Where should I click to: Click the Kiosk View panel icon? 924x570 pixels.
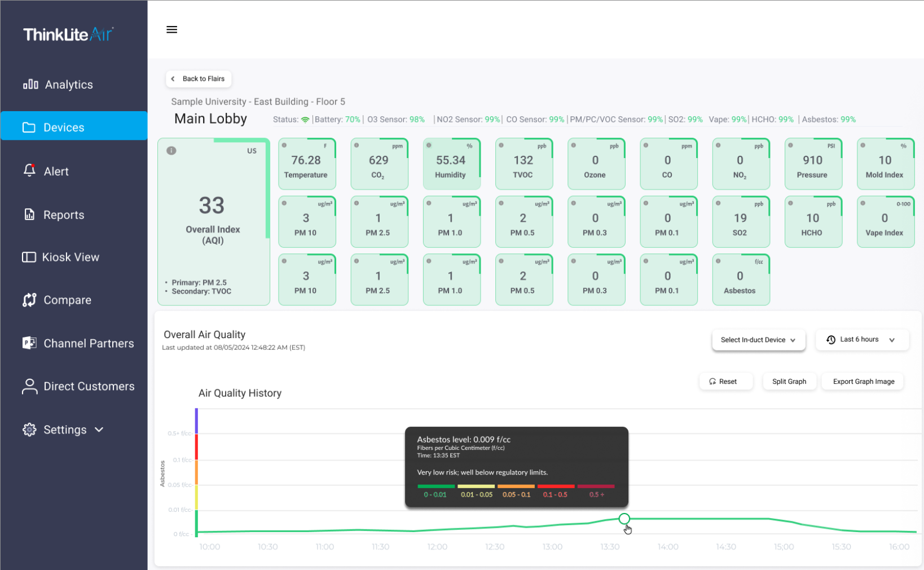point(29,257)
